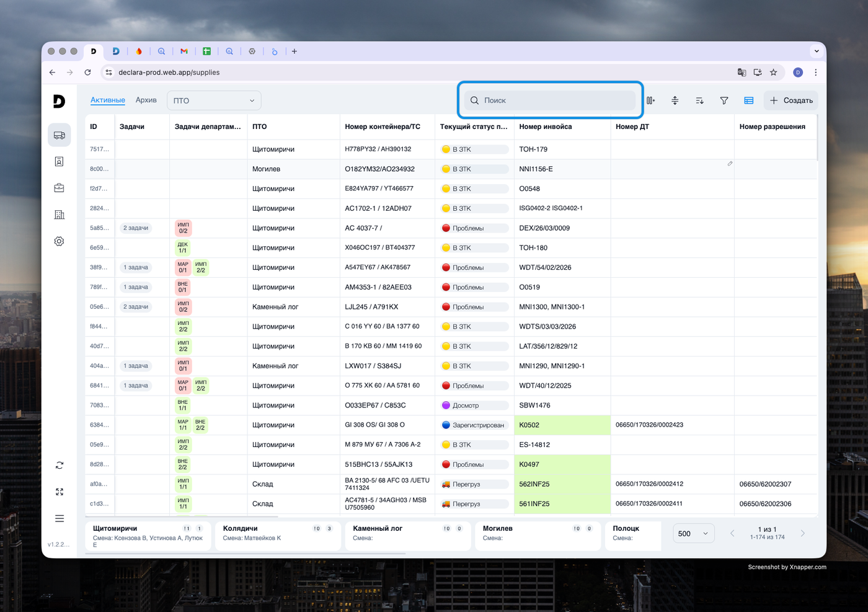Open the Зарегистрирован status dropdown

click(x=475, y=425)
